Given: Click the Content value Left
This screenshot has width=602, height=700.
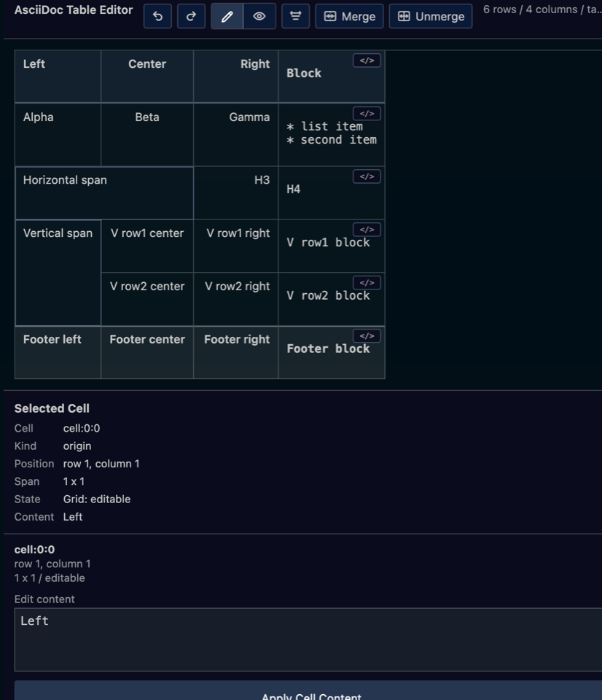Looking at the screenshot, I should click(x=73, y=517).
